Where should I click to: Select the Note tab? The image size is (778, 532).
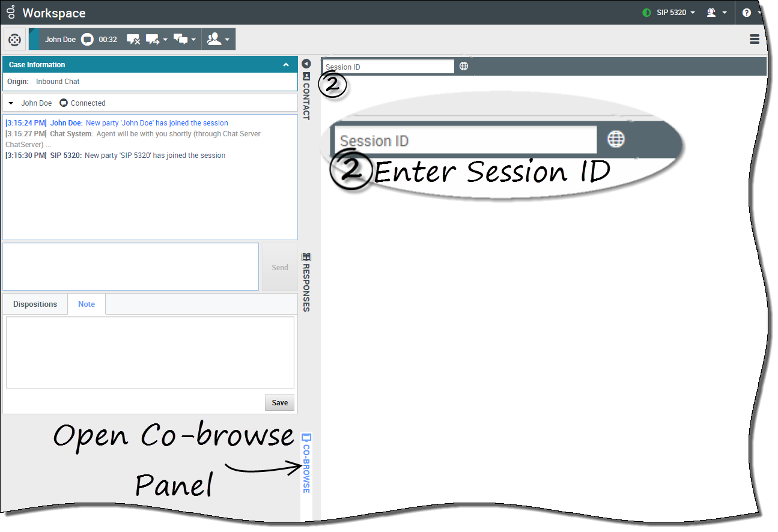pyautogui.click(x=87, y=304)
